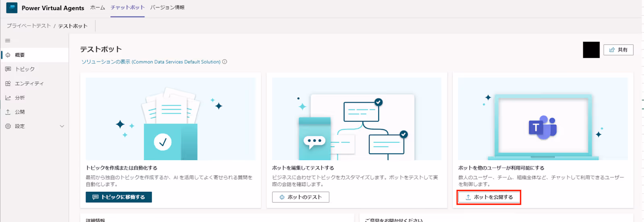Click heading ボットを編集してテストする
This screenshot has height=222, width=644.
pyautogui.click(x=303, y=168)
